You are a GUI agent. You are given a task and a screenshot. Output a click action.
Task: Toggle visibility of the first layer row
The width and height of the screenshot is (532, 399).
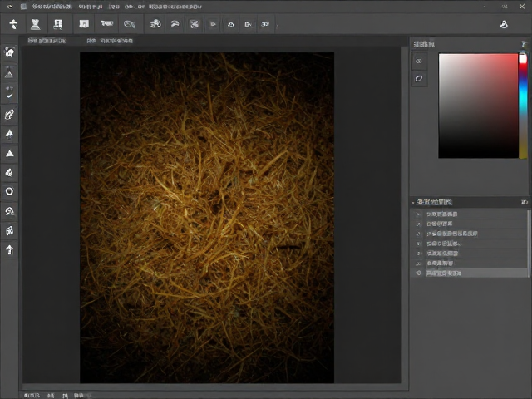coord(418,214)
